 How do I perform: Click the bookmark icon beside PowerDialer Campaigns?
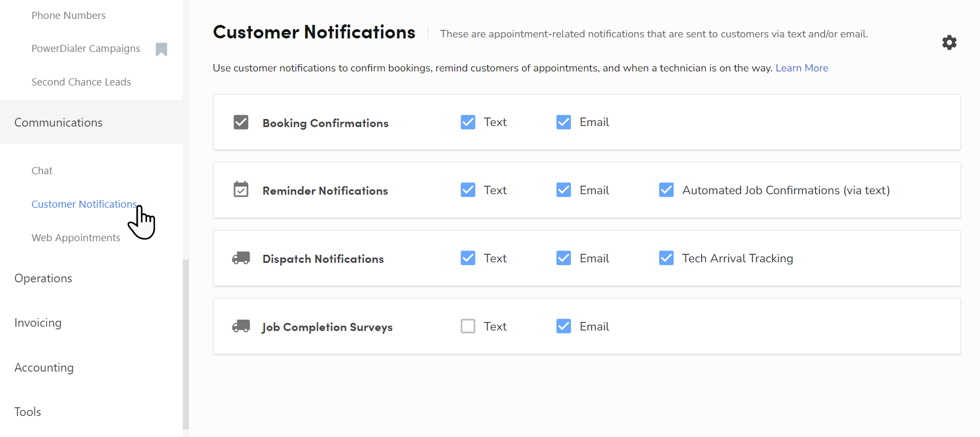pyautogui.click(x=161, y=49)
